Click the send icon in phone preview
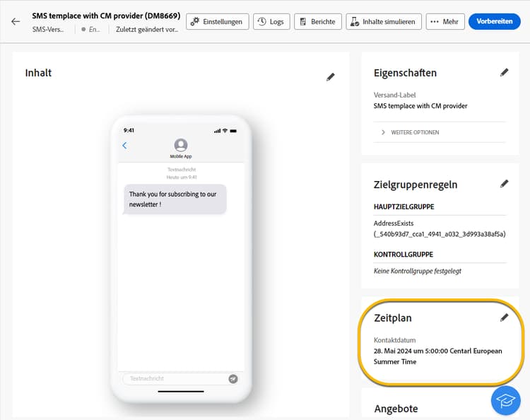530x420 pixels. [x=233, y=379]
